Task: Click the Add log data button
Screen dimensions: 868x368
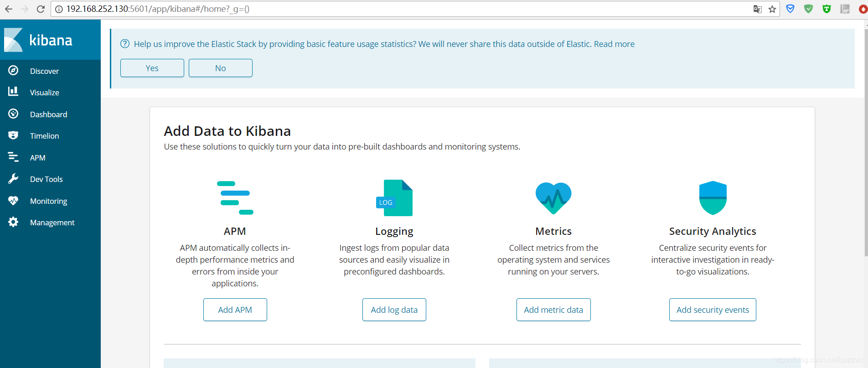Action: tap(394, 310)
